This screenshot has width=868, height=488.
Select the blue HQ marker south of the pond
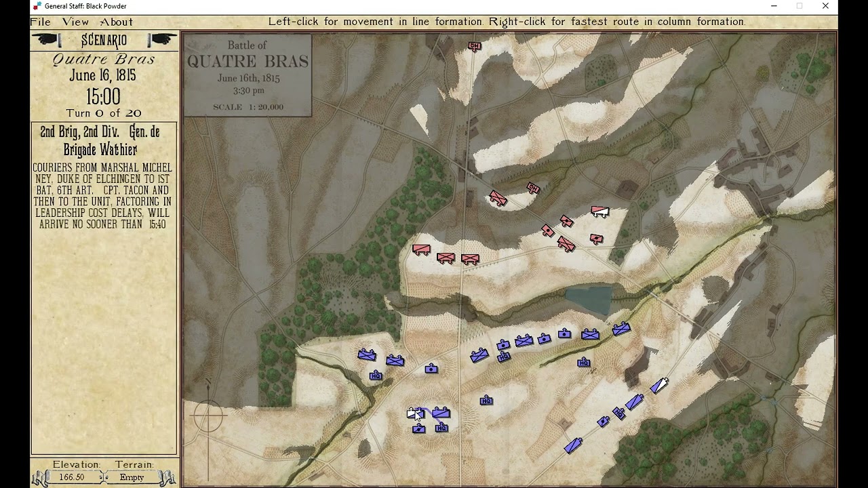click(x=583, y=363)
